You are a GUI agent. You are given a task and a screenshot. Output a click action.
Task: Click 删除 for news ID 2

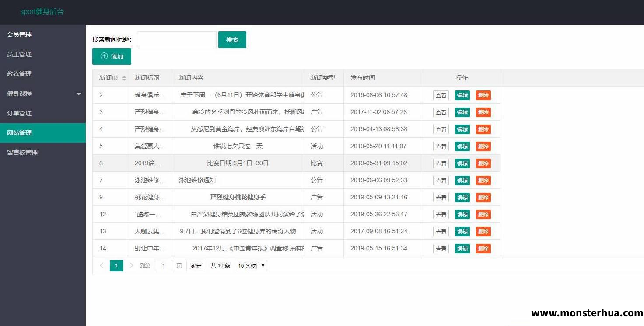click(483, 95)
